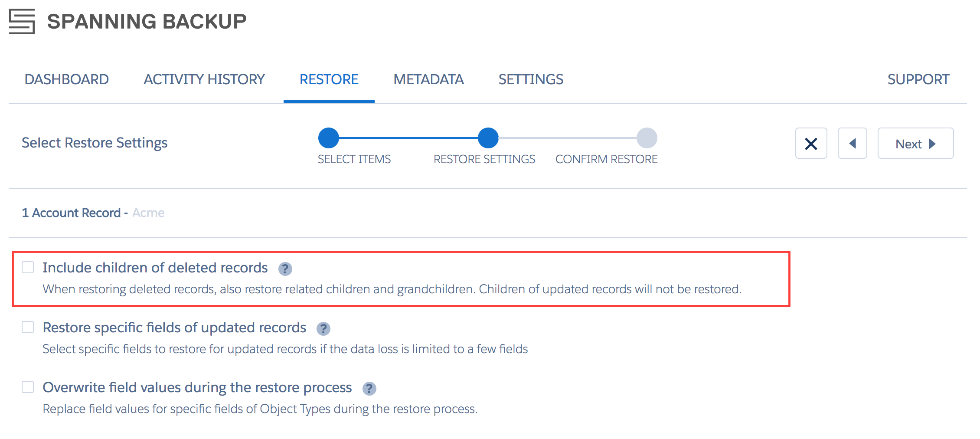
Task: Click the back arrow navigation control
Action: pos(852,143)
